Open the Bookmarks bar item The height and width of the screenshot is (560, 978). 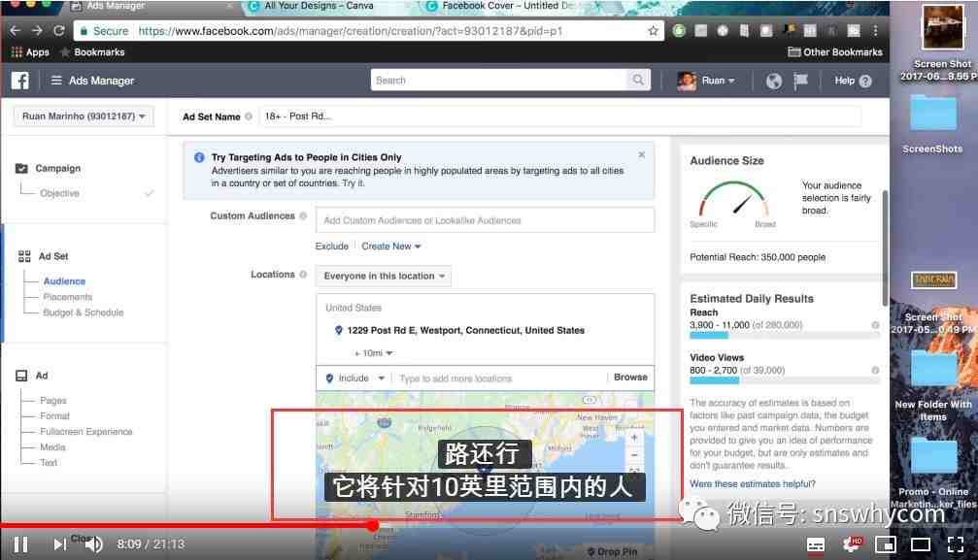pyautogui.click(x=93, y=52)
